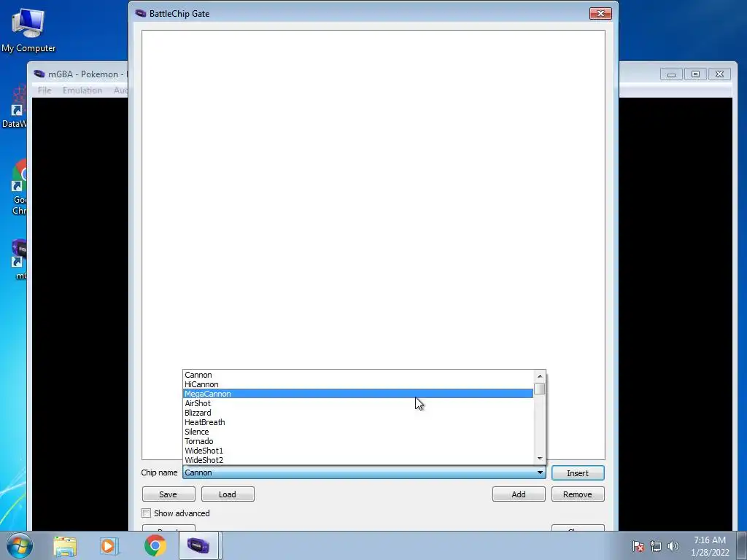Collapse the Chip name combo box arrow
This screenshot has height=560, width=747.
(540, 472)
